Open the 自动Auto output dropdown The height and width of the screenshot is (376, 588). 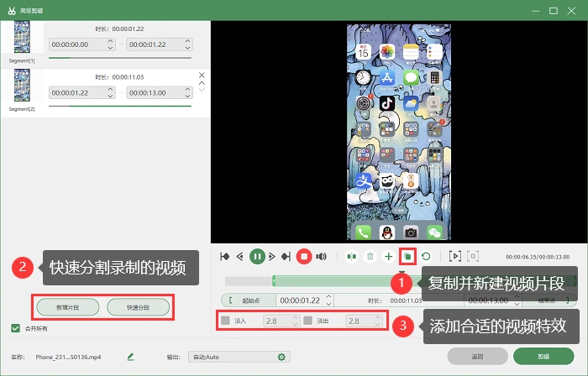click(239, 357)
